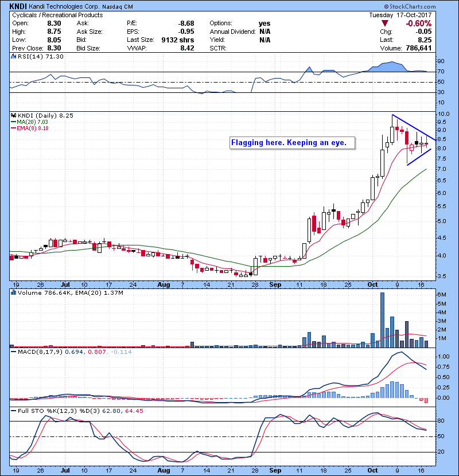Click the 30 level on the RSI axis
The width and height of the screenshot is (459, 476).
pos(441,92)
